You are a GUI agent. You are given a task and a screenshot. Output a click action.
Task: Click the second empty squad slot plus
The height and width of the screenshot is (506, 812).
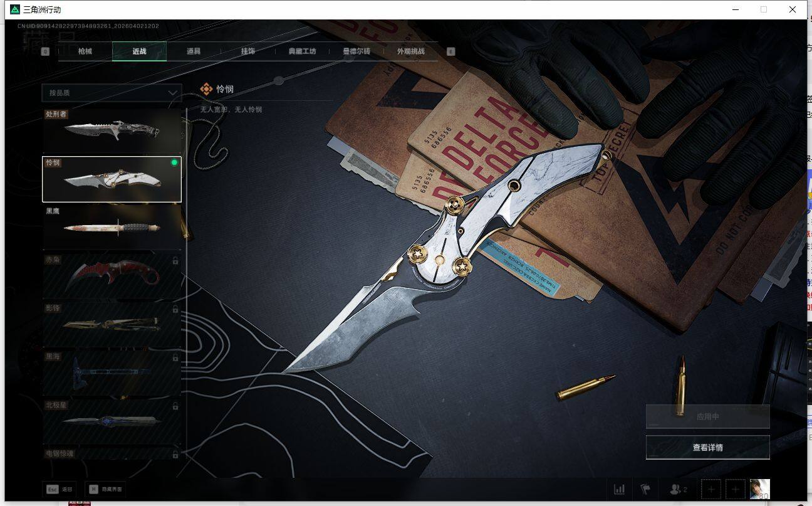click(736, 489)
